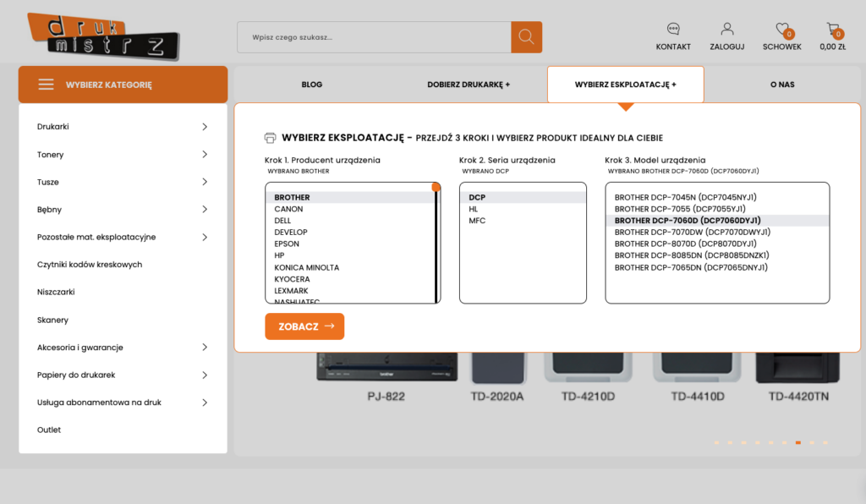866x504 pixels.
Task: Select CANON in producer list
Action: pyautogui.click(x=288, y=209)
